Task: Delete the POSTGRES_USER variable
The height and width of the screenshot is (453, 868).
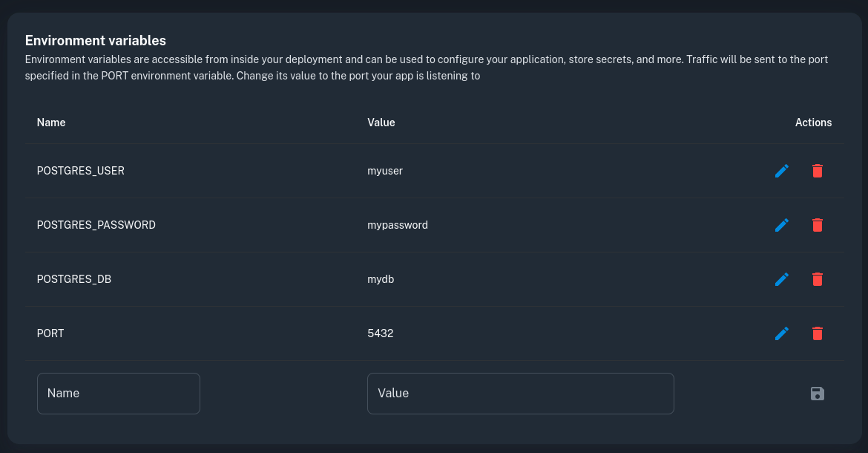Action: 817,171
